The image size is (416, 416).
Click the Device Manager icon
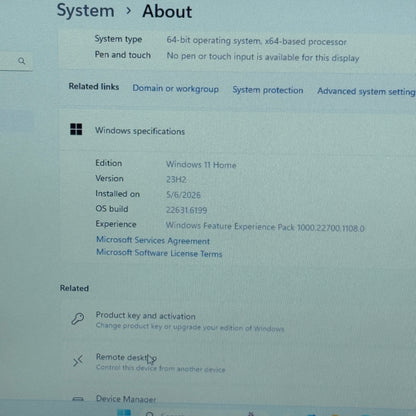click(78, 399)
